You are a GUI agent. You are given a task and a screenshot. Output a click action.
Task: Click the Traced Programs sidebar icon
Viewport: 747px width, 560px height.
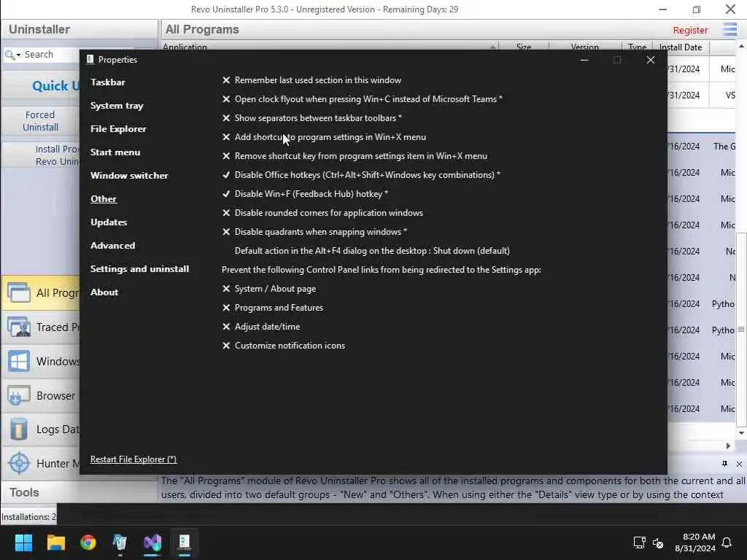(x=19, y=327)
